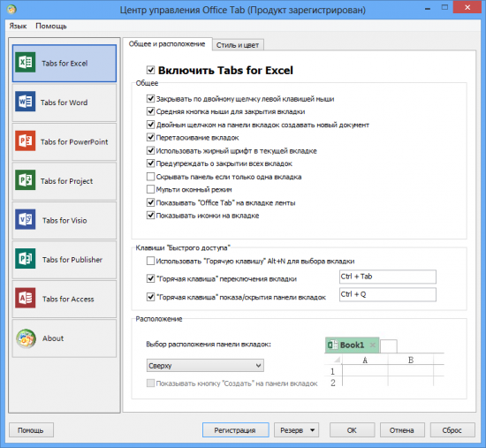Screen dimensions: 486x448
Task: Open the Tabs for Project icon
Action: point(26,180)
